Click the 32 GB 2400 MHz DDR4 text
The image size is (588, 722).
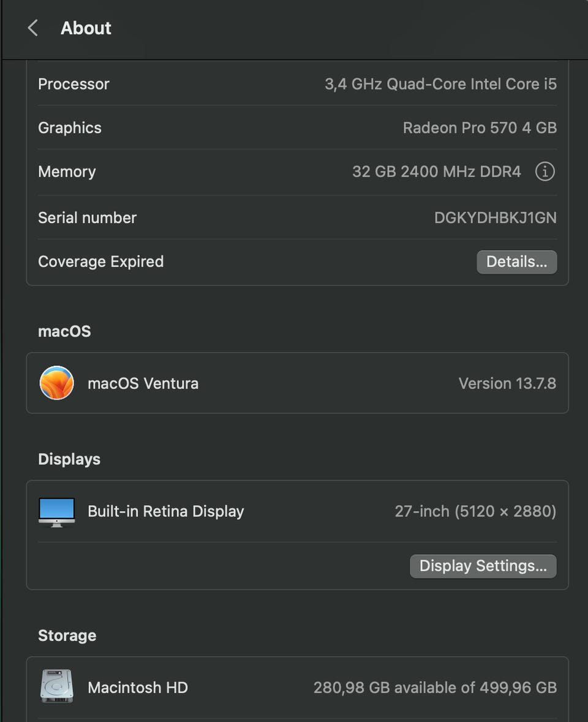436,172
